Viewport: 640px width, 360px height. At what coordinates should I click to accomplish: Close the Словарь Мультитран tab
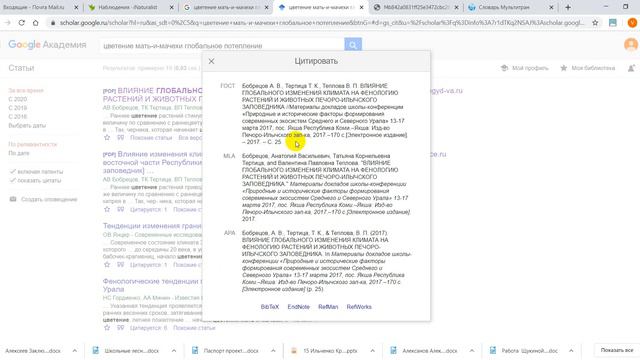coord(551,7)
